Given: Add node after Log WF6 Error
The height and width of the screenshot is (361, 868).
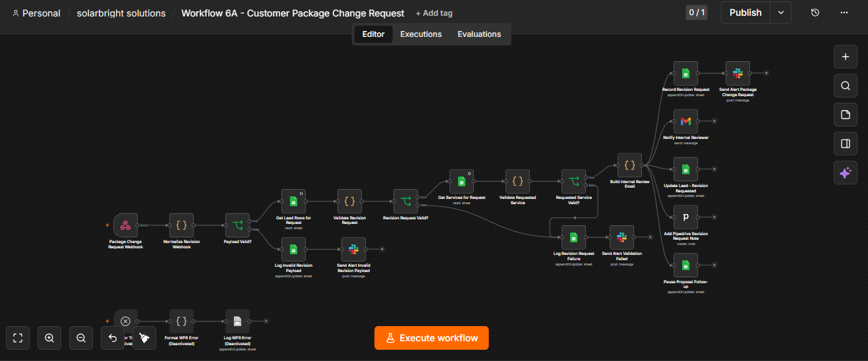Looking at the screenshot, I should 266,321.
